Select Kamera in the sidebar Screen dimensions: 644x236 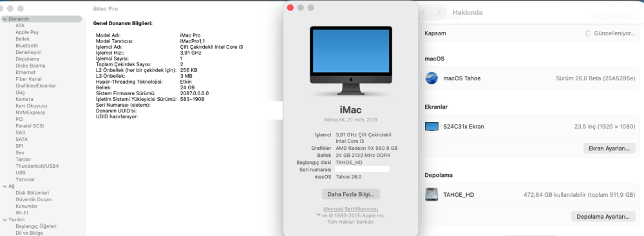(x=24, y=99)
